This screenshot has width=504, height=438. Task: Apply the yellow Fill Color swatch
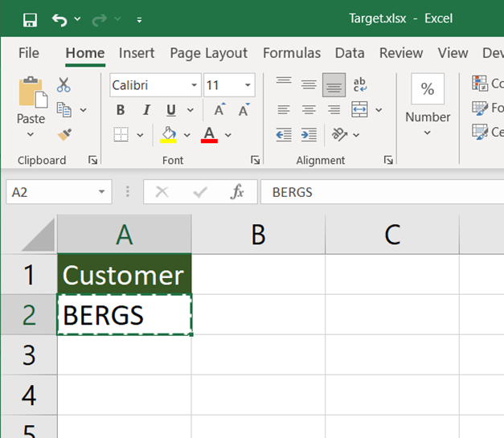(169, 134)
